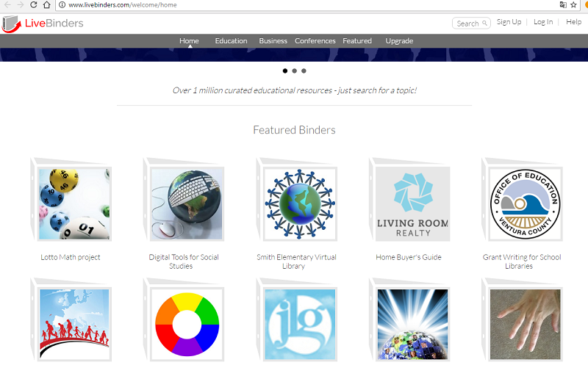Viewport: 588px width, 365px height.
Task: Select the first carousel dot
Action: [x=285, y=71]
